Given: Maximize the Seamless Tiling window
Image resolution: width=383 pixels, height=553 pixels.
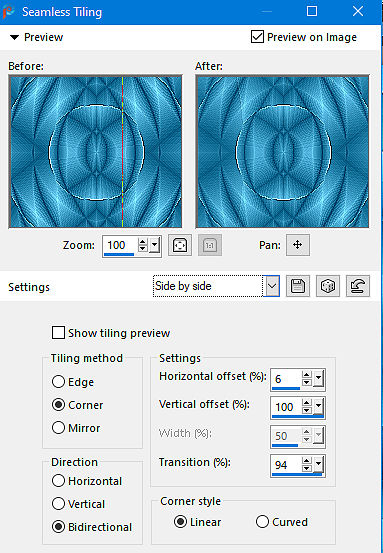Looking at the screenshot, I should coord(312,11).
